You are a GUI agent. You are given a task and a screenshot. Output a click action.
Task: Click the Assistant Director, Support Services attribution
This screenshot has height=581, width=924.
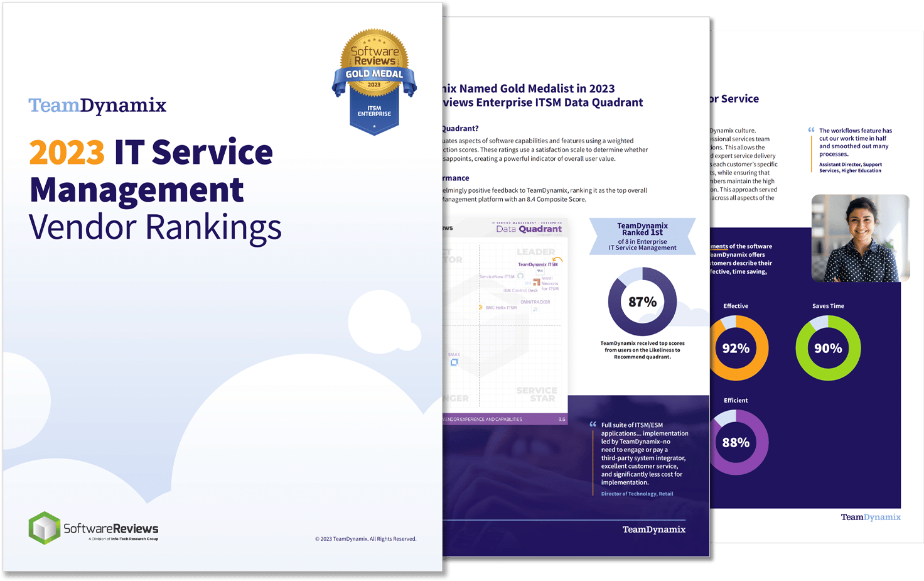click(x=850, y=168)
